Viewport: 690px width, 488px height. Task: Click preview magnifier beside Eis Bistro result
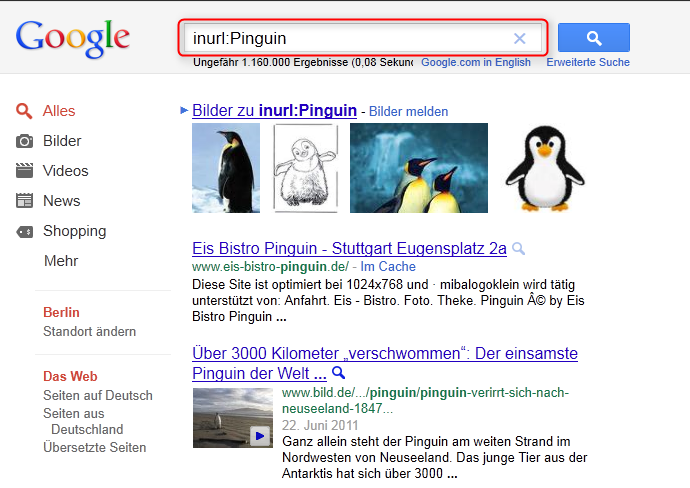pyautogui.click(x=519, y=249)
